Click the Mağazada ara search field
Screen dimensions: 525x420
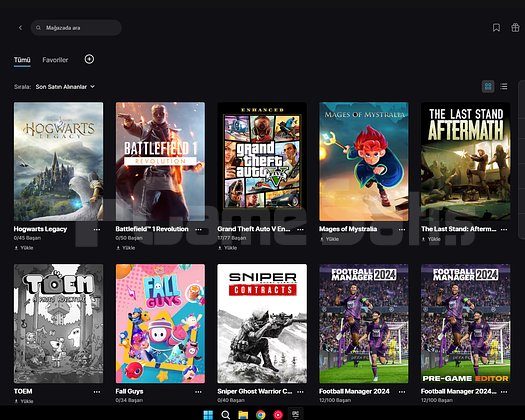click(76, 28)
